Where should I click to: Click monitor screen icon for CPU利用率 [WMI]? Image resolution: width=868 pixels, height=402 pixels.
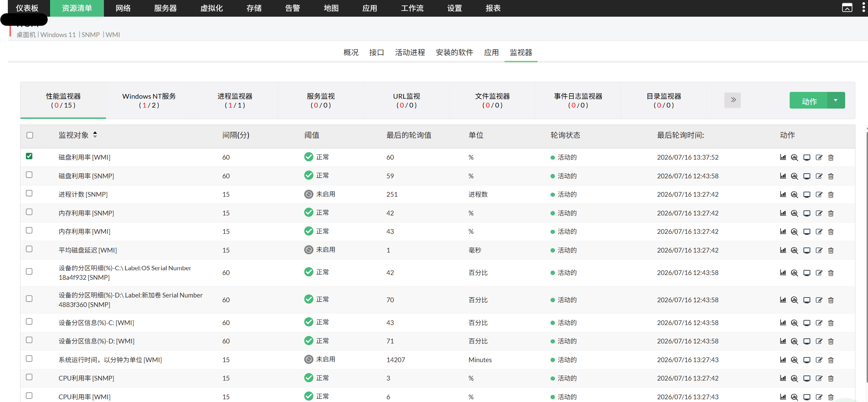coord(807,397)
